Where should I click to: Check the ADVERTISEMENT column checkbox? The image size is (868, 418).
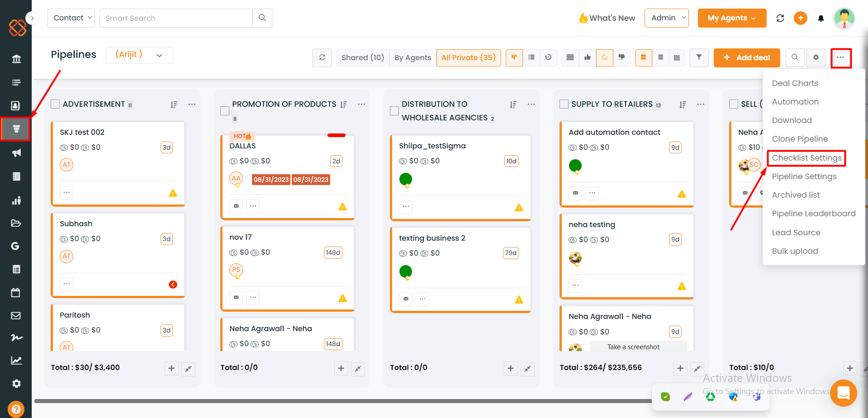point(55,104)
